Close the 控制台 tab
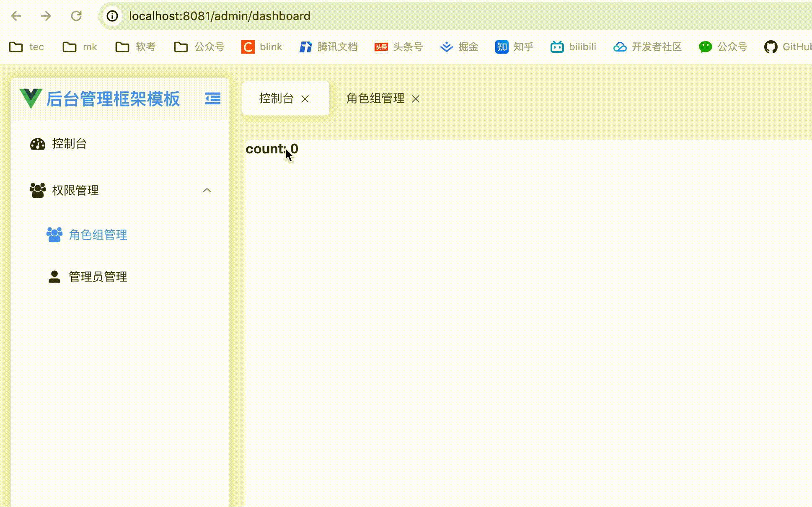This screenshot has width=812, height=507. 305,99
